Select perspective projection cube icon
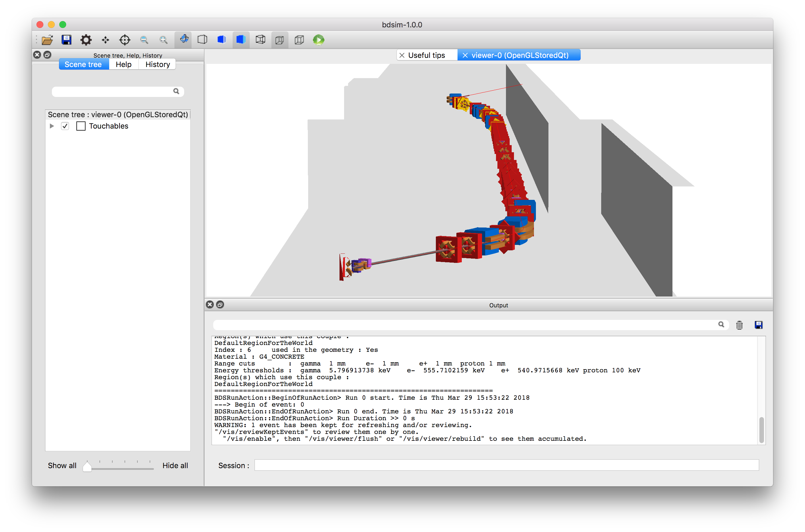Screen dimensions: 805x532 pyautogui.click(x=280, y=40)
